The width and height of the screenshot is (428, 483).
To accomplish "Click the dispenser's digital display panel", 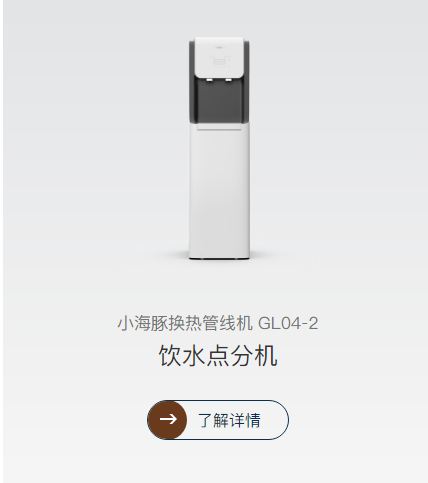I will tap(219, 62).
